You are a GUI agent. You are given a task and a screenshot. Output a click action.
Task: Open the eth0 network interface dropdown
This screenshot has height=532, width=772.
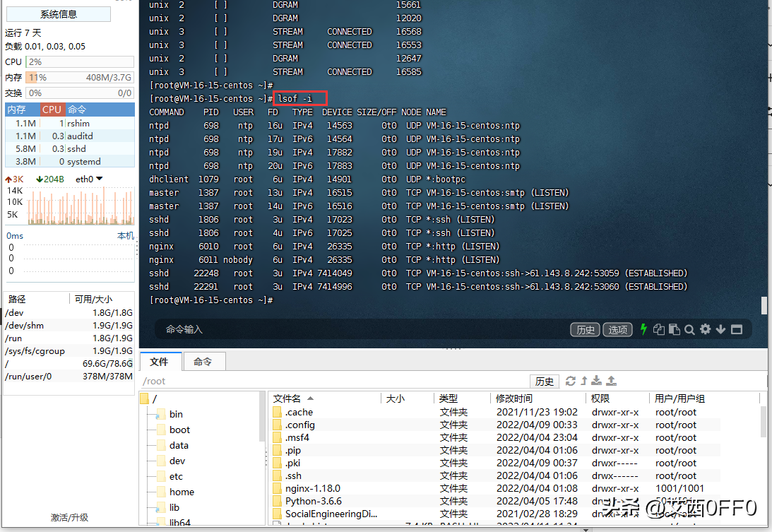point(89,179)
